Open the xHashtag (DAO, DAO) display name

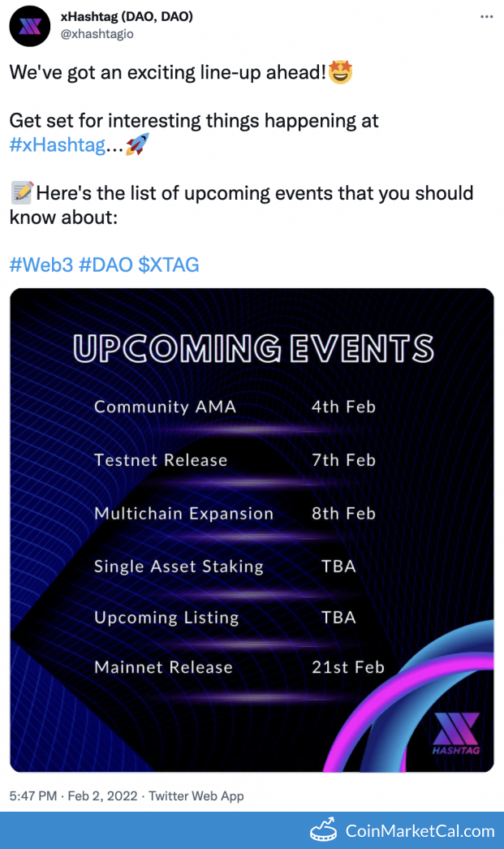(127, 16)
